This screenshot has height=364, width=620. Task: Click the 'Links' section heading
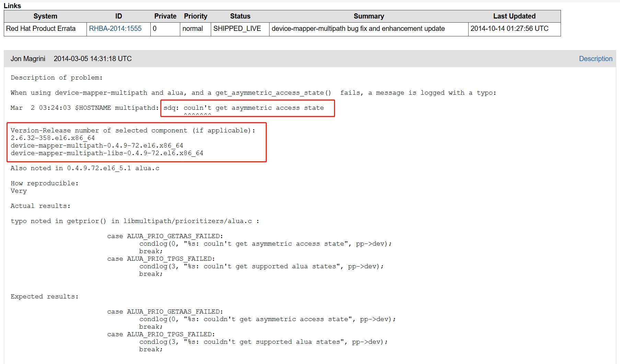pos(12,6)
